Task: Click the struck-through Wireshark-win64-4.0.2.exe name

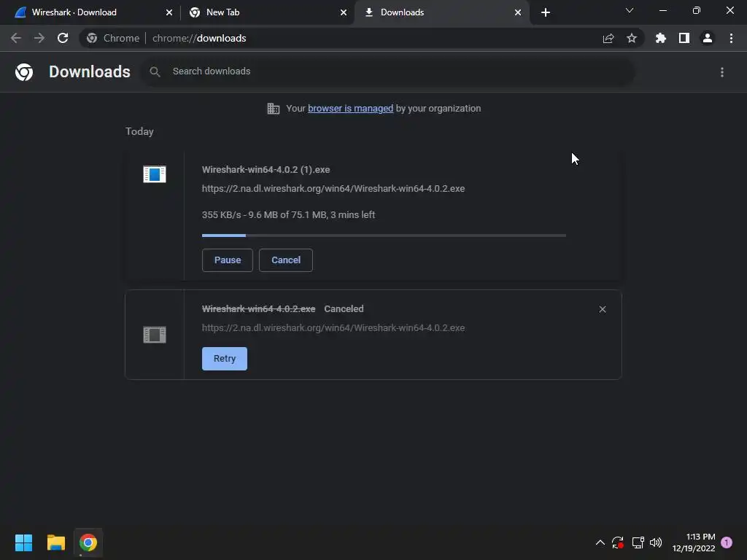Action: click(259, 309)
